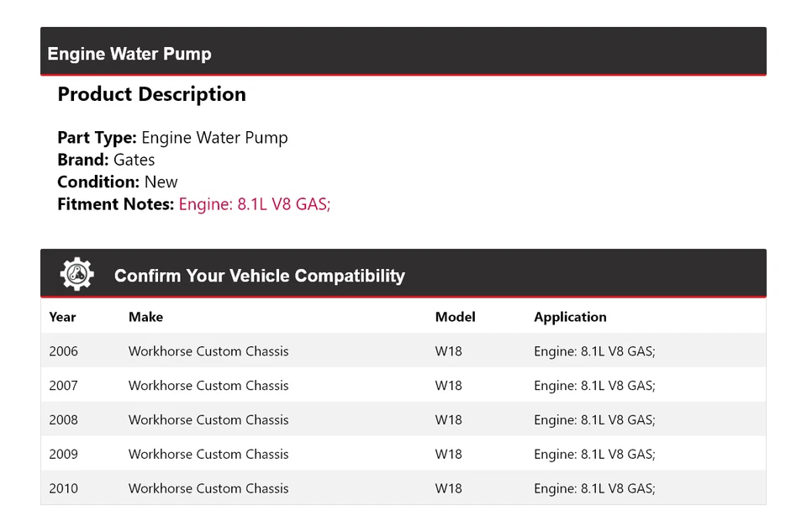Click the Condition: New text line
The image size is (807, 532).
118,182
